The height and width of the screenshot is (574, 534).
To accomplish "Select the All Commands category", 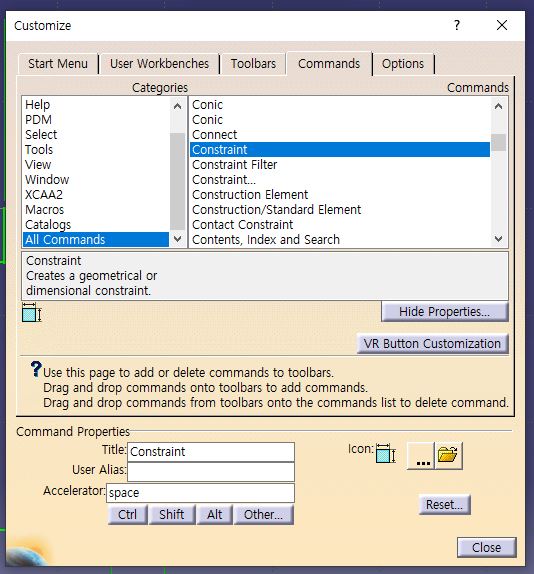I will tap(96, 240).
